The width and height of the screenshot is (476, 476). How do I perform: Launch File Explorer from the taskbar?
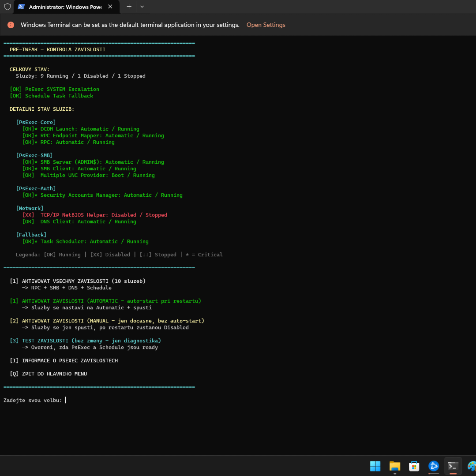[394, 466]
